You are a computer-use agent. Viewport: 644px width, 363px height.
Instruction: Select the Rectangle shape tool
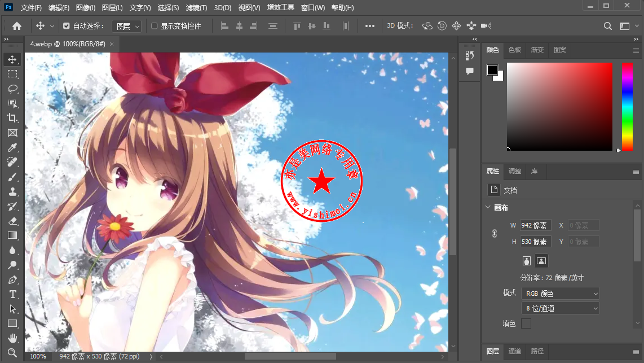click(x=12, y=323)
